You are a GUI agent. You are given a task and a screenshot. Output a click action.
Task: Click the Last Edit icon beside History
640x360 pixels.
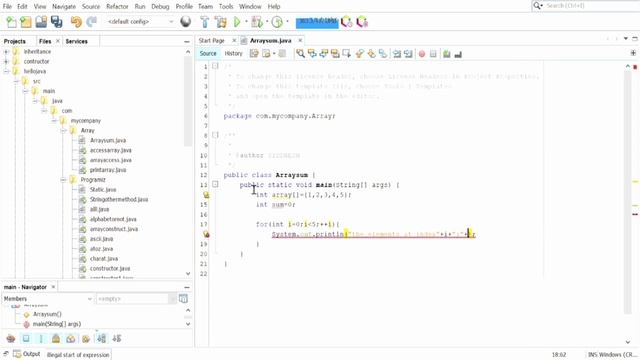click(254, 53)
